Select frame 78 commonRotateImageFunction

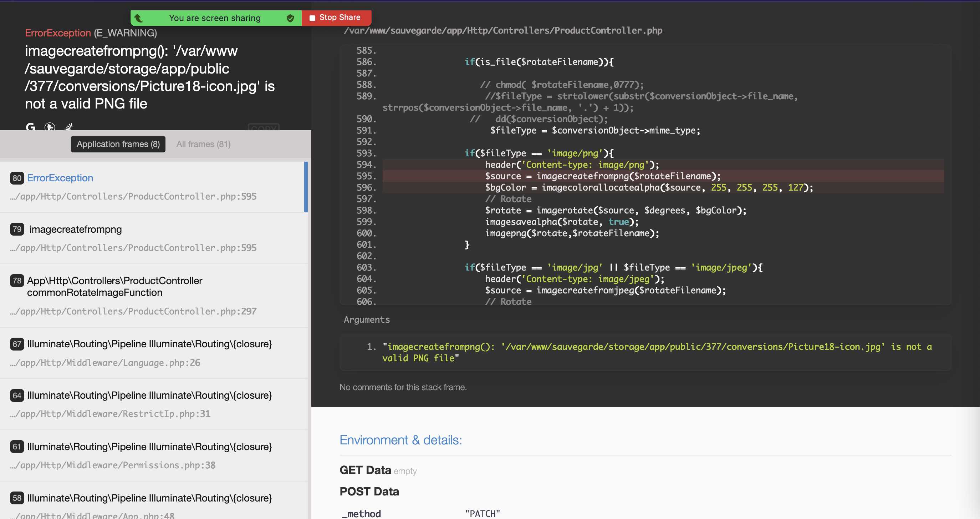(154, 296)
